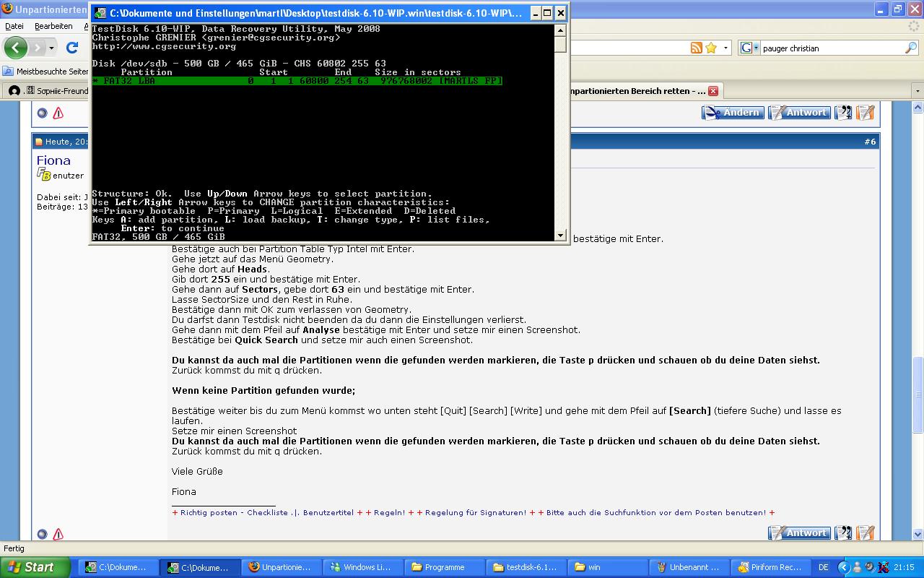This screenshot has width=924, height=578.
Task: Switch to Firefox Unpartionie... taskbar item
Action: tap(281, 567)
